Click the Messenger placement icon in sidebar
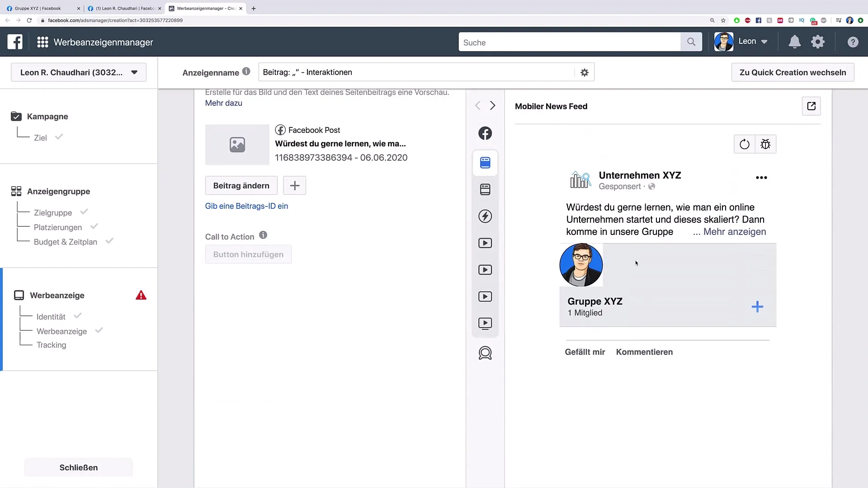The width and height of the screenshot is (868, 488). (485, 353)
